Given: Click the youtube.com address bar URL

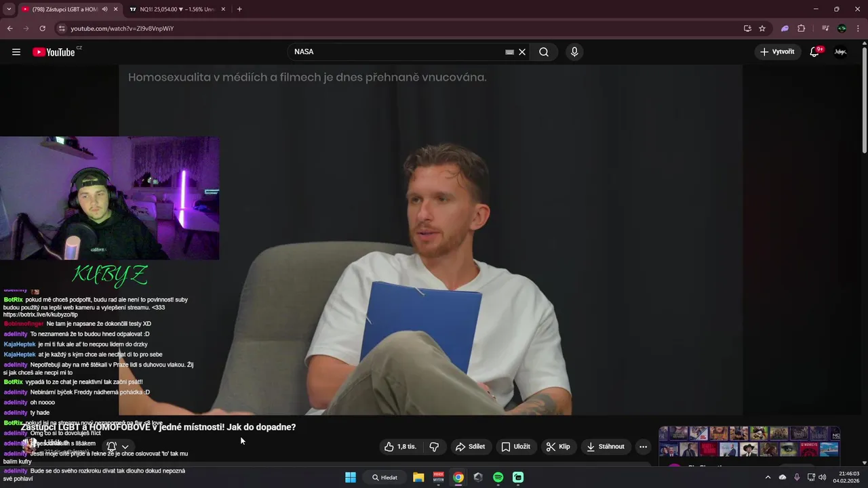Looking at the screenshot, I should click(x=122, y=28).
